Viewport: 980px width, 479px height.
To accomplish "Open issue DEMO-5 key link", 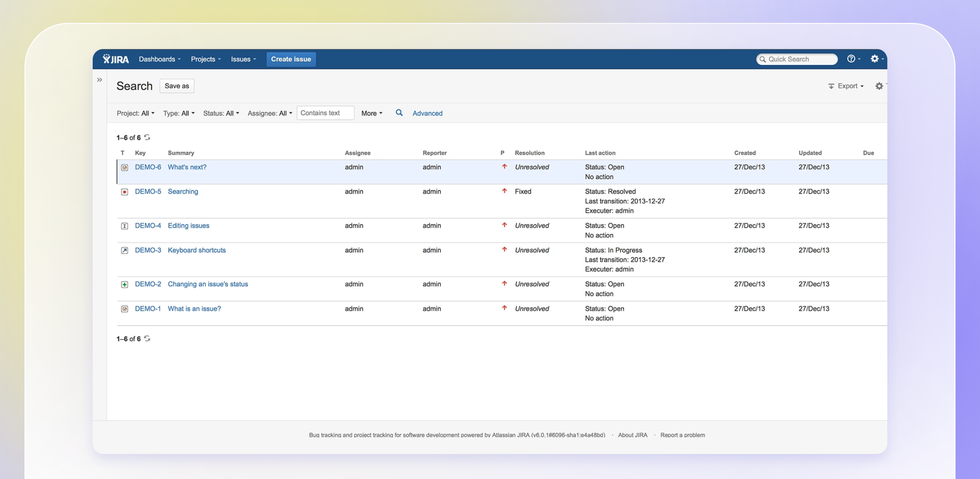I will 148,192.
